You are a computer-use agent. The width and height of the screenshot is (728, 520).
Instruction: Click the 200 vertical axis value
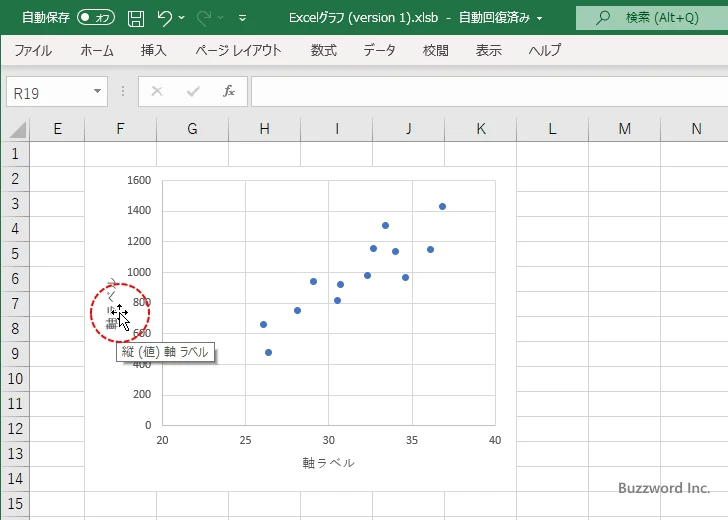coord(143,394)
